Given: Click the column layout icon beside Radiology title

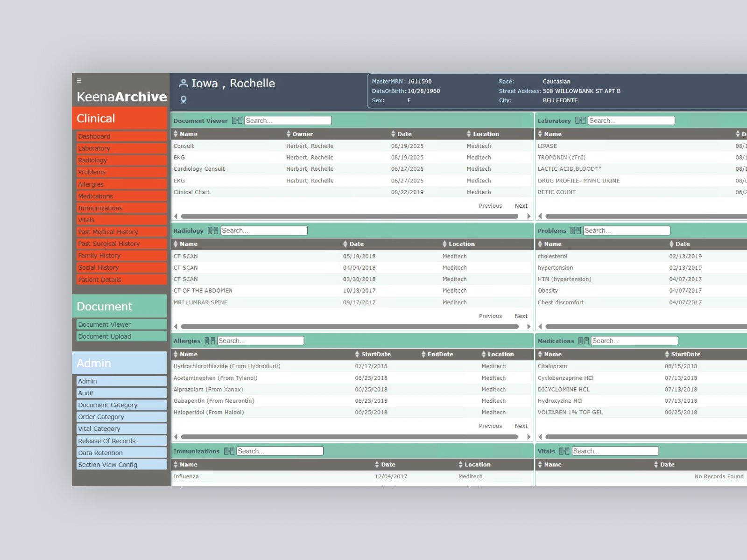Looking at the screenshot, I should (213, 231).
